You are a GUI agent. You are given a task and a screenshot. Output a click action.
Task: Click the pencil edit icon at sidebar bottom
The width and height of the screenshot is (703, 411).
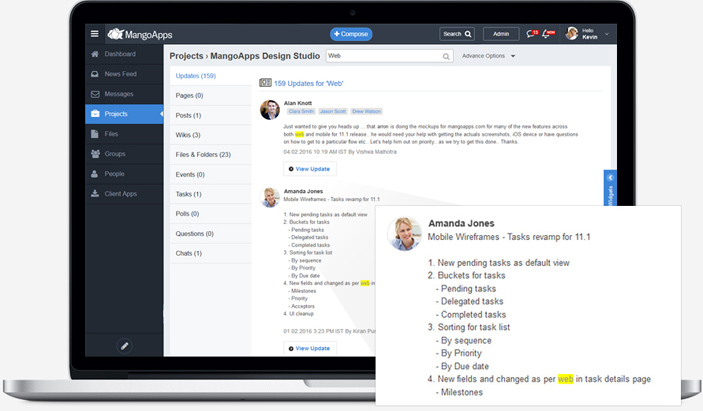pyautogui.click(x=124, y=346)
